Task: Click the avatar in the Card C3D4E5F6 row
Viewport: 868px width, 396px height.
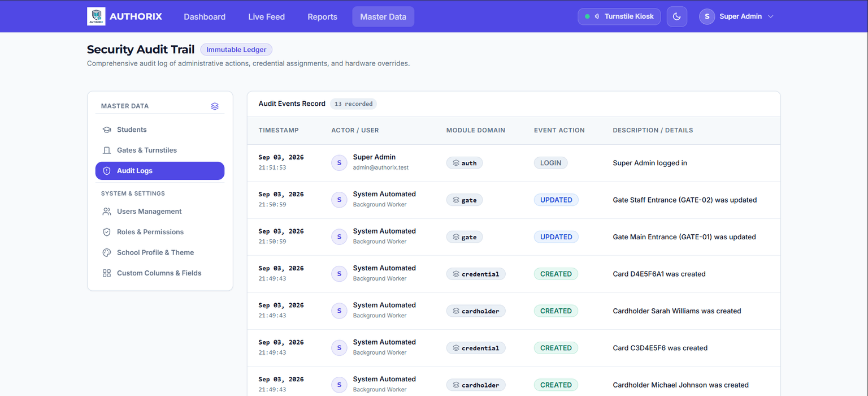Action: [339, 348]
